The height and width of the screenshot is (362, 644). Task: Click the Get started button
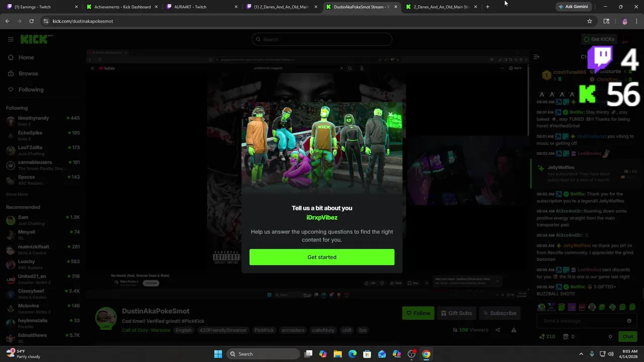322,257
